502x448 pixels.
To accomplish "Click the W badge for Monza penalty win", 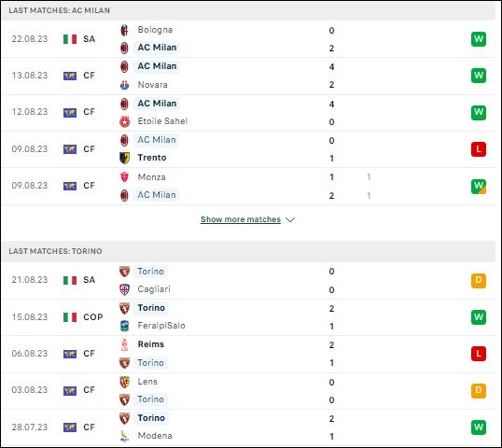I will point(479,187).
